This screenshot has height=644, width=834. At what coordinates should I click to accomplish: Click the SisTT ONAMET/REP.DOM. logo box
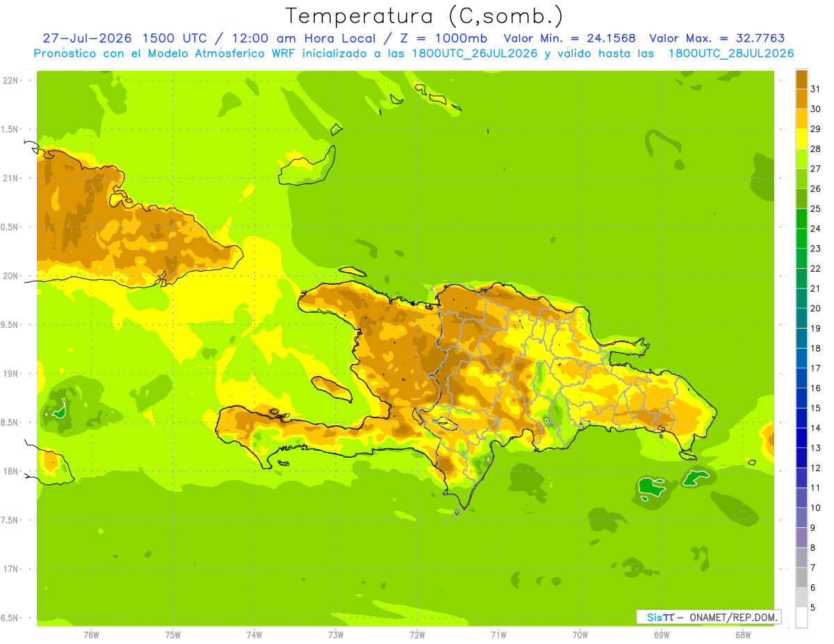tap(708, 617)
